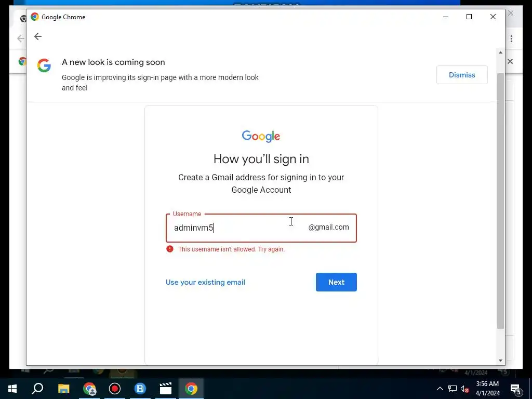Choose Use your existing email link

coord(205,282)
